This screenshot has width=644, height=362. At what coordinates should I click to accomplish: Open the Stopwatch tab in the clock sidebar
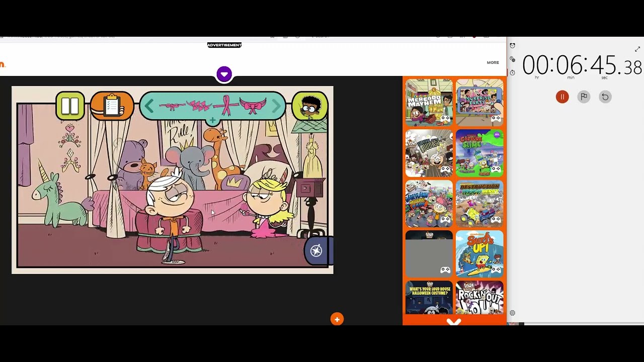[512, 72]
